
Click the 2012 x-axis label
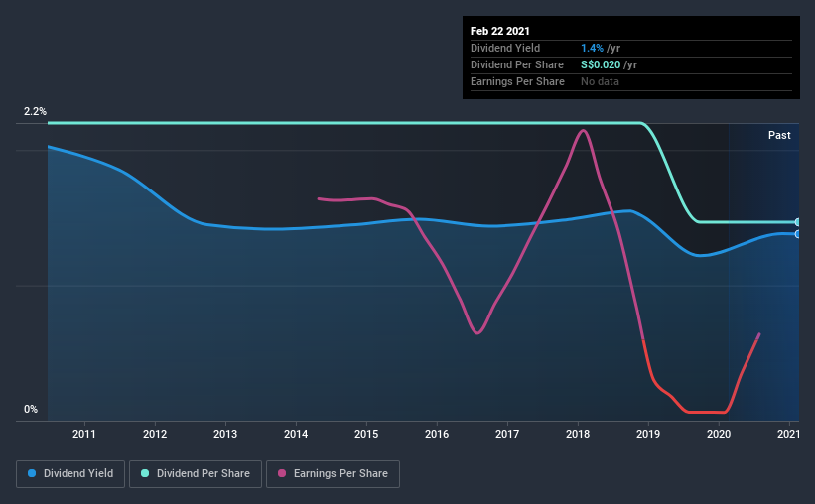click(155, 434)
